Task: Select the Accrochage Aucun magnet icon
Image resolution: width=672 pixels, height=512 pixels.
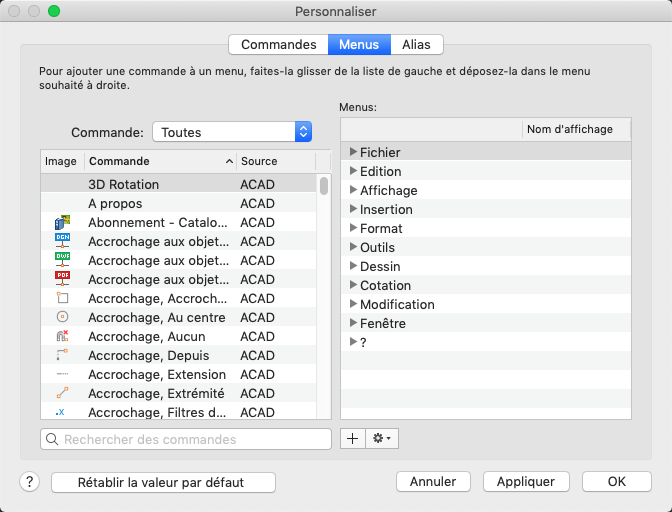Action: click(x=62, y=336)
